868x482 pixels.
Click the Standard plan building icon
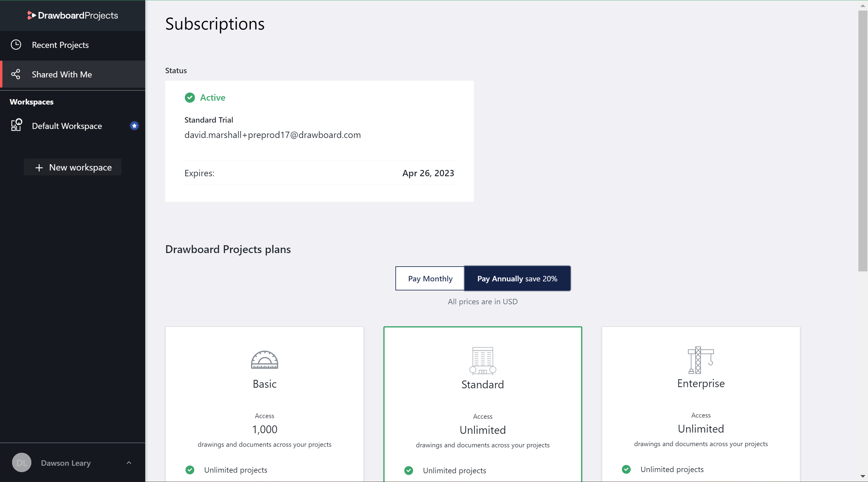pyautogui.click(x=483, y=361)
